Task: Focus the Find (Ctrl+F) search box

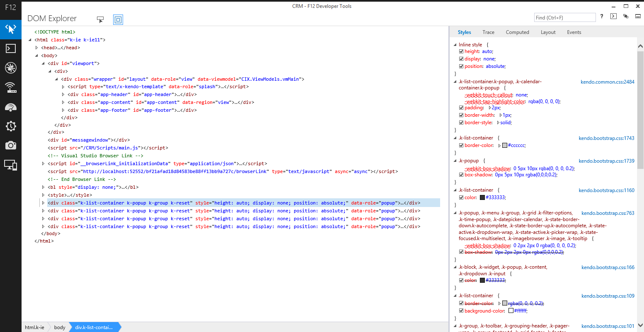Action: tap(565, 17)
